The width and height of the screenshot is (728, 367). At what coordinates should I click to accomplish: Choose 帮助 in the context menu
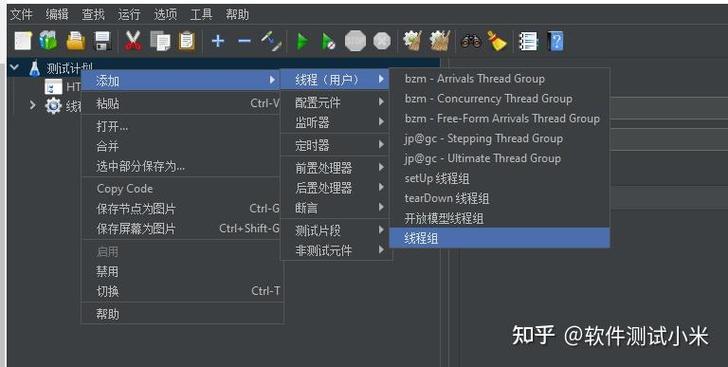(x=181, y=314)
